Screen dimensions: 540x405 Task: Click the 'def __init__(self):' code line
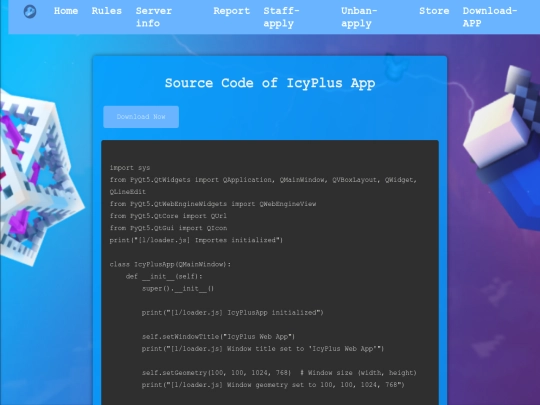164,276
